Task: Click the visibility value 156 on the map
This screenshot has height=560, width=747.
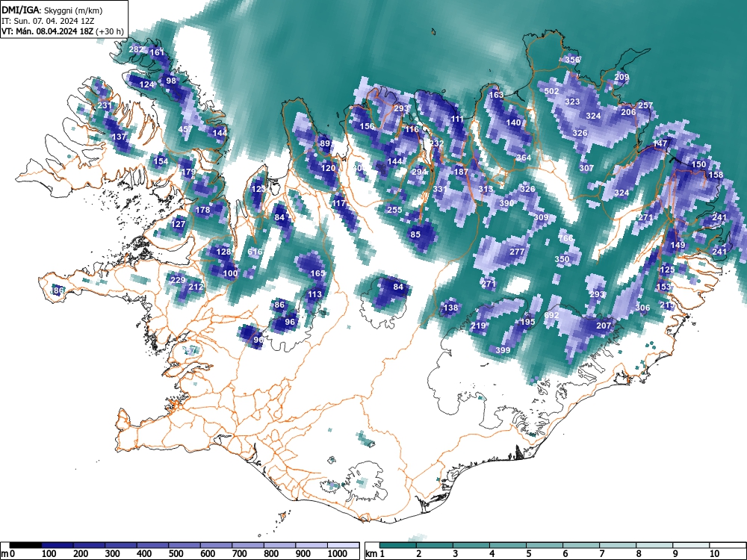Action: (x=367, y=126)
